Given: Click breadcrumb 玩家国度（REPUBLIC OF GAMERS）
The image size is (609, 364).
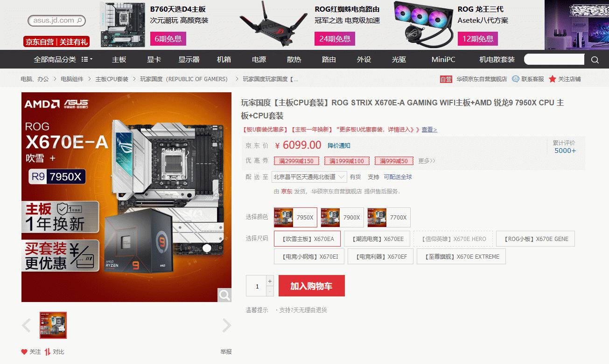Looking at the screenshot, I should coord(184,79).
